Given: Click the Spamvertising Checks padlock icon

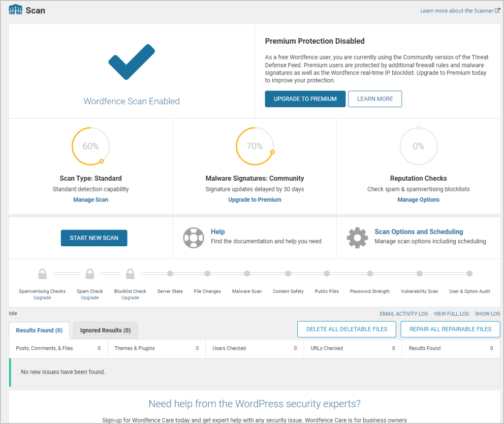Looking at the screenshot, I should [x=42, y=274].
